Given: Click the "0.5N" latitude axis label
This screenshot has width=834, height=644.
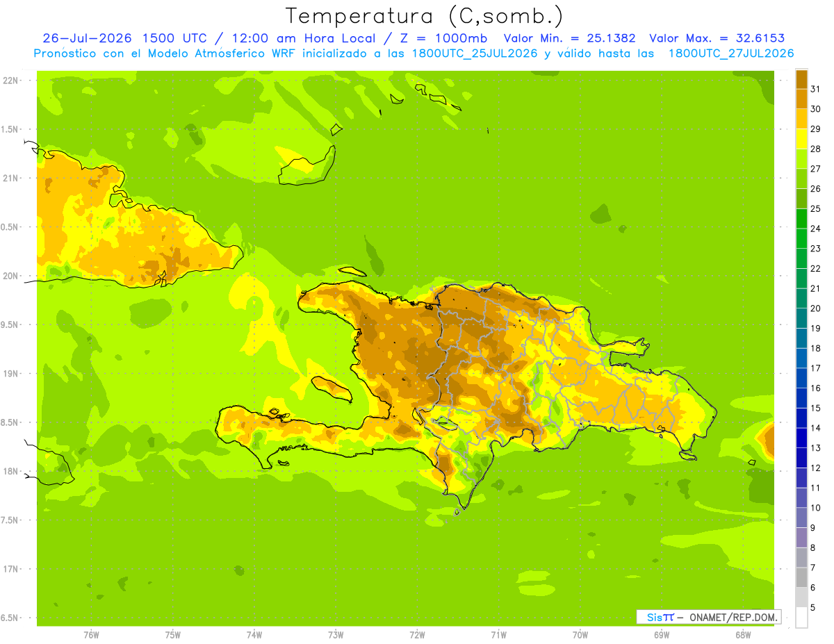Looking at the screenshot, I should click(10, 227).
